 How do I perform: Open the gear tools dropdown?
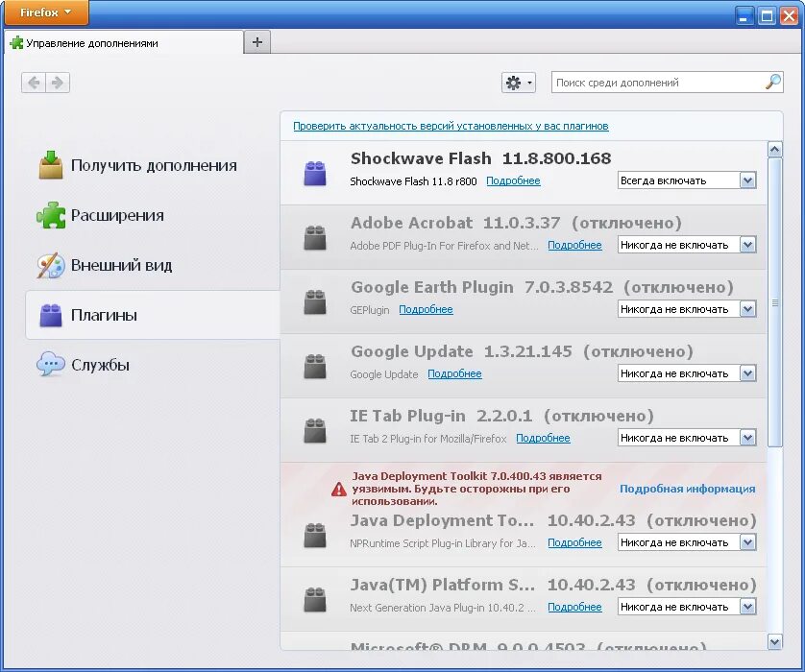click(519, 83)
